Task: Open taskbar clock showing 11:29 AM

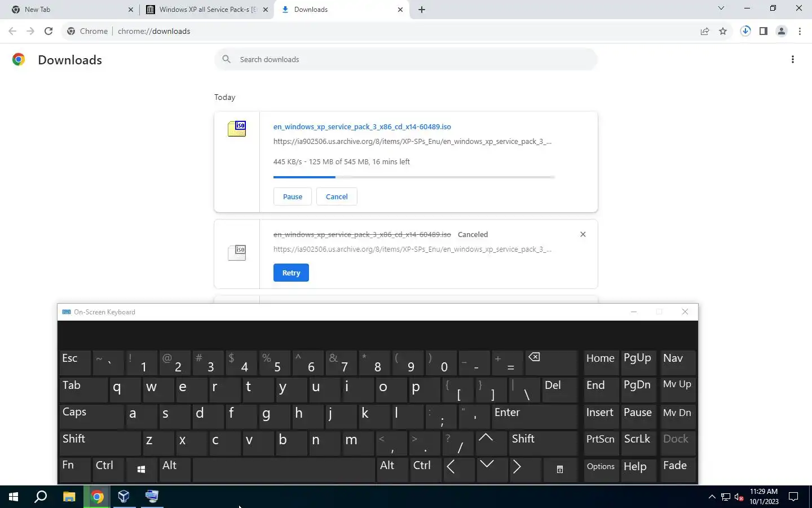Action: [x=764, y=497]
